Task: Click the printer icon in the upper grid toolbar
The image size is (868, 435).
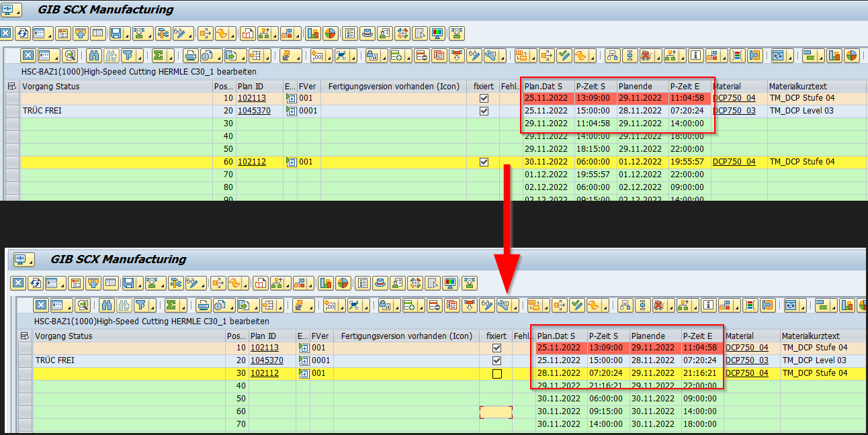Action: pyautogui.click(x=190, y=56)
